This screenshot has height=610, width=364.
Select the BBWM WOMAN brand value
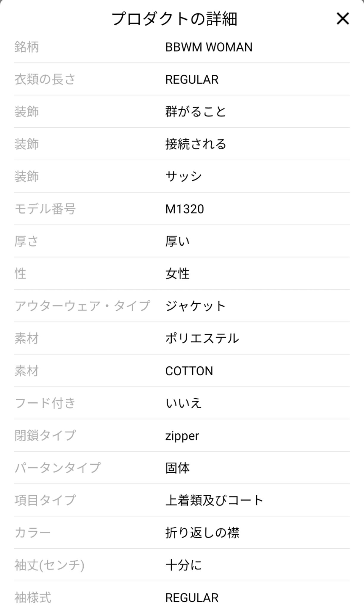click(209, 47)
